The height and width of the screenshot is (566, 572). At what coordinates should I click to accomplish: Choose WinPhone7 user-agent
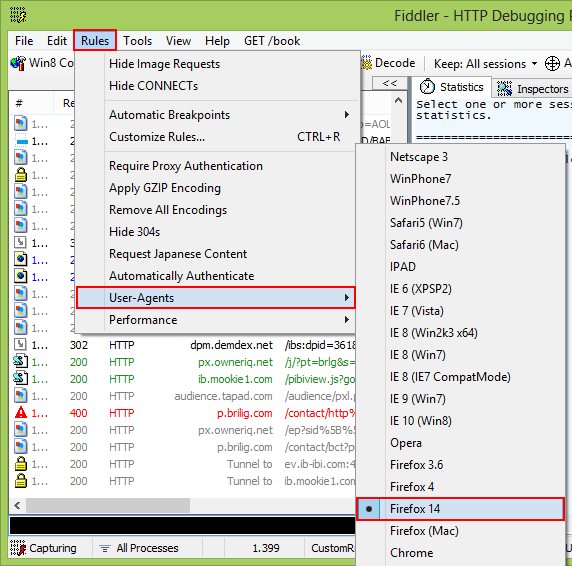(x=460, y=179)
